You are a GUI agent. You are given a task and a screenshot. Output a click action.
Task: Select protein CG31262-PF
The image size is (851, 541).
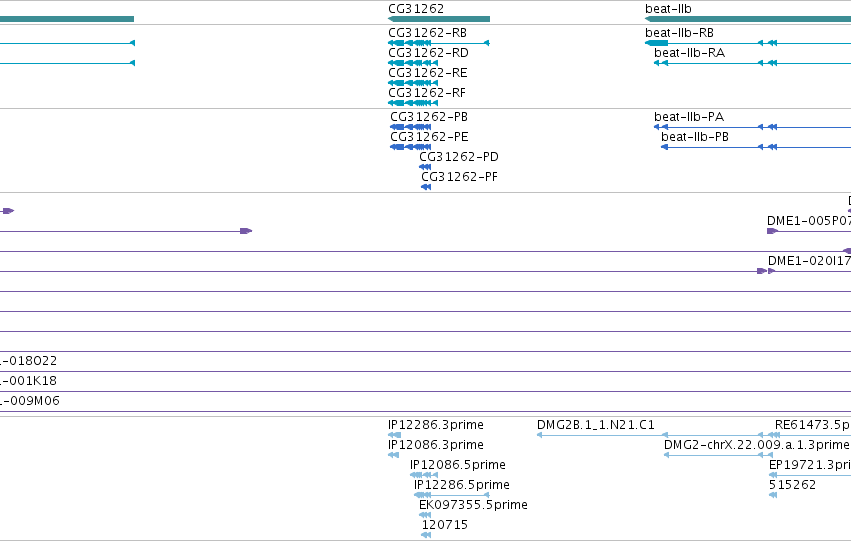pos(459,177)
